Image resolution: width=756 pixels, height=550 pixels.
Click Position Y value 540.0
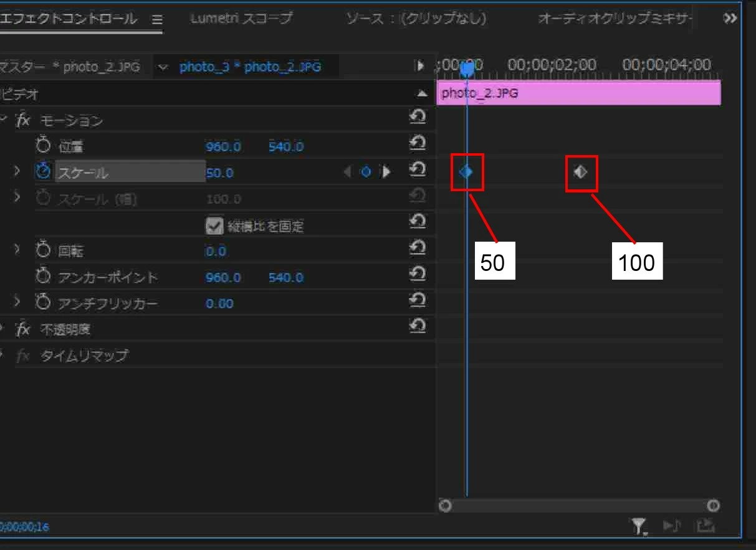[x=286, y=147]
